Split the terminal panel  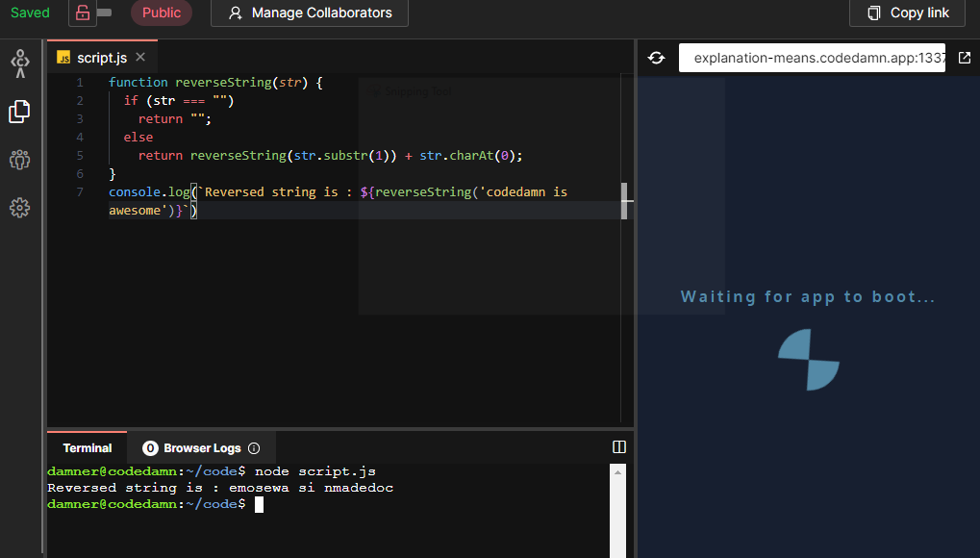tap(619, 446)
